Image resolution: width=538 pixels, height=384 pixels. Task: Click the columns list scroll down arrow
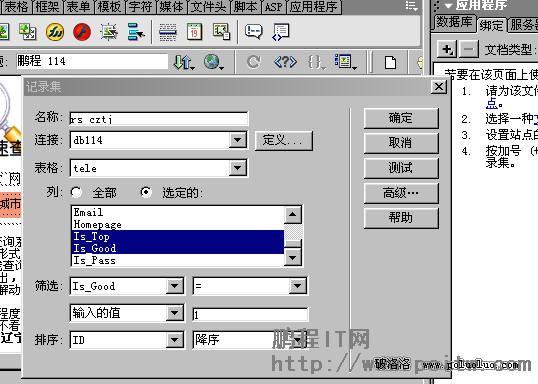[293, 257]
